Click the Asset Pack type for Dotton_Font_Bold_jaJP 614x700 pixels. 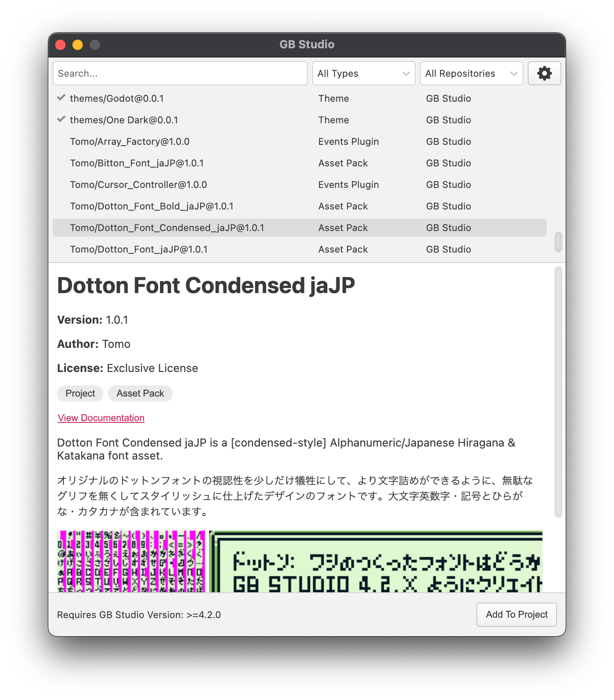click(x=343, y=206)
